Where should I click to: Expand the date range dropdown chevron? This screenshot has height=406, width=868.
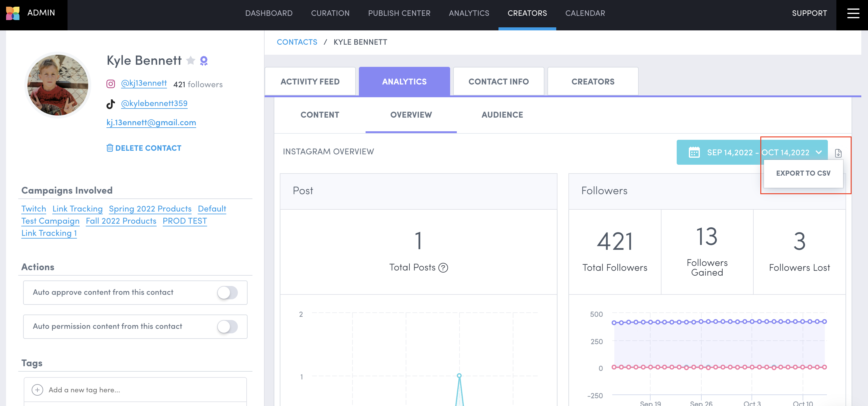coord(819,153)
